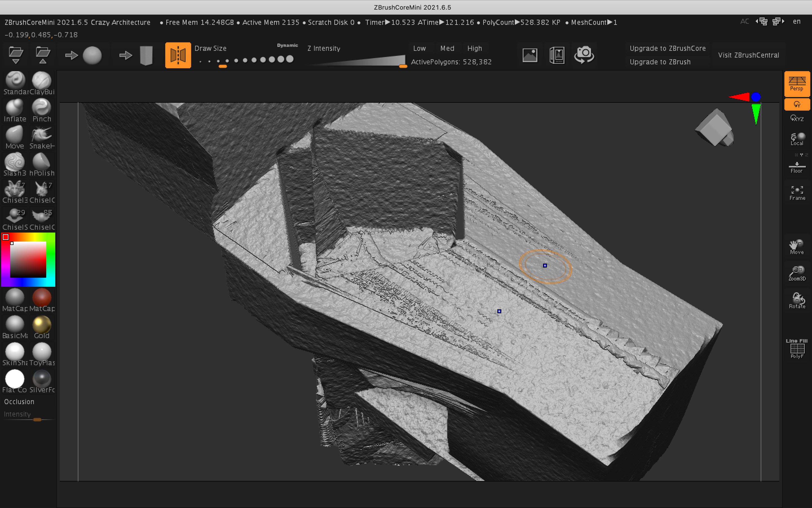Click the camera view orientation cube
812x508 pixels.
(715, 128)
